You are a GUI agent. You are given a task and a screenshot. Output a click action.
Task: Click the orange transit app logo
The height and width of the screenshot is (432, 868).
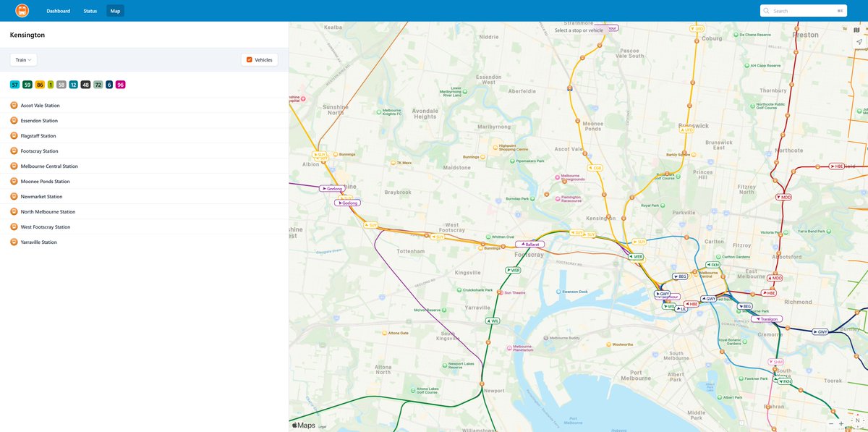pyautogui.click(x=22, y=11)
